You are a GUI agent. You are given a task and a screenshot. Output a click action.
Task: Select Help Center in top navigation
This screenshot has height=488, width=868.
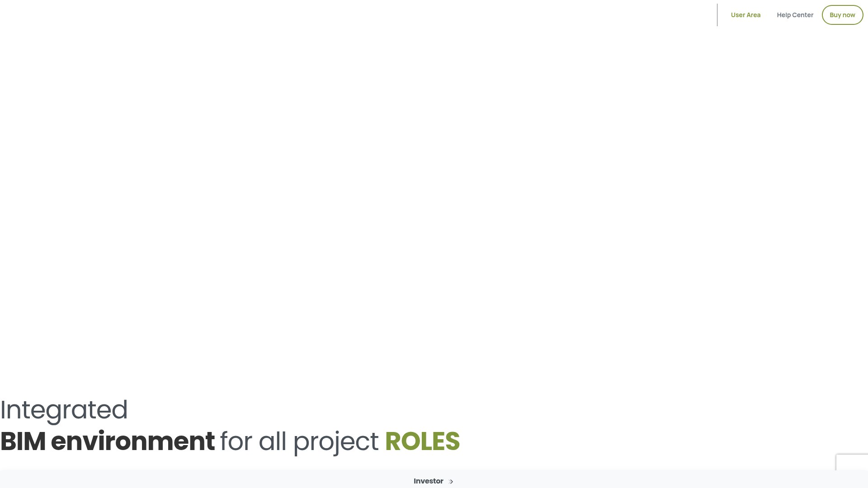tap(795, 14)
